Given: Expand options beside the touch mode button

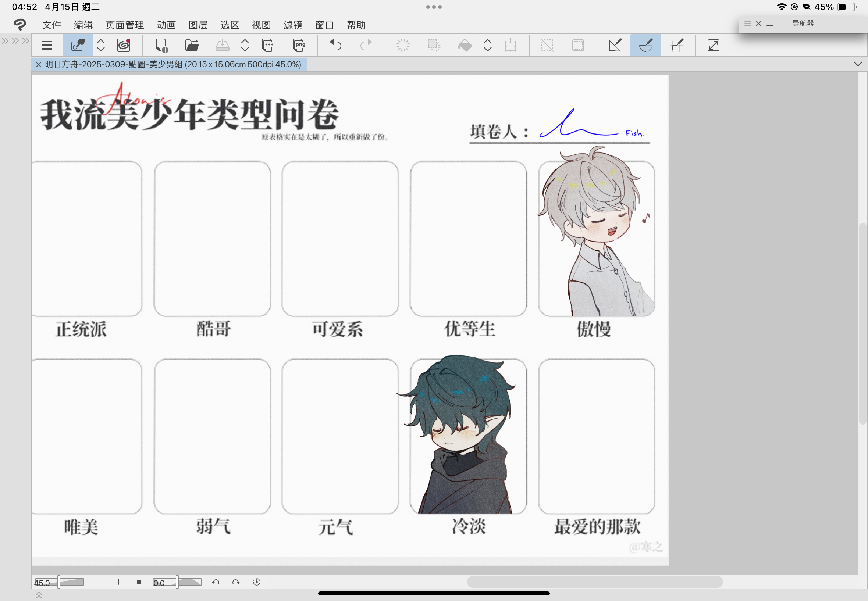Looking at the screenshot, I should click(x=100, y=46).
